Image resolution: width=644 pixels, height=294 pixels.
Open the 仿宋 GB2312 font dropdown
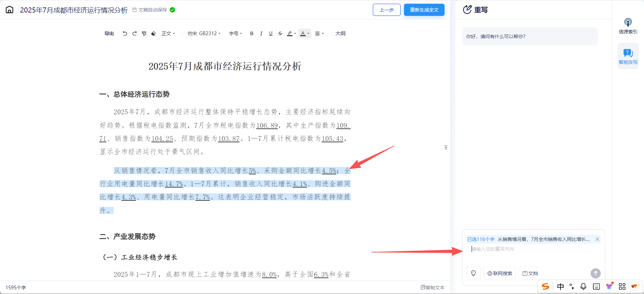[x=204, y=33]
